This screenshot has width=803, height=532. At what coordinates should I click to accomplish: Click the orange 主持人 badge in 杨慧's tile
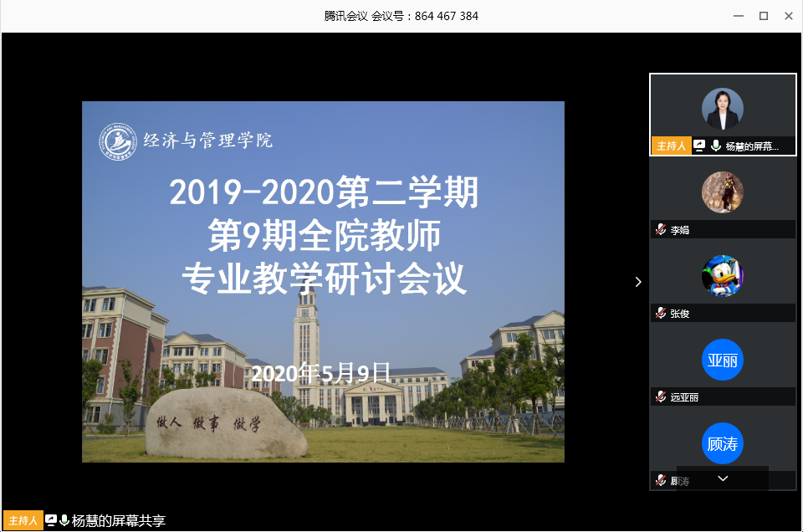pyautogui.click(x=671, y=146)
